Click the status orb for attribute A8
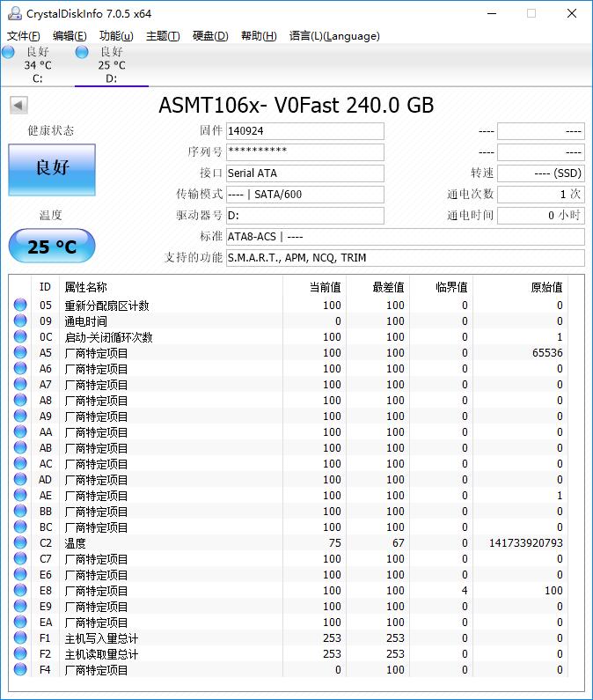593x700 pixels. pos(20,400)
